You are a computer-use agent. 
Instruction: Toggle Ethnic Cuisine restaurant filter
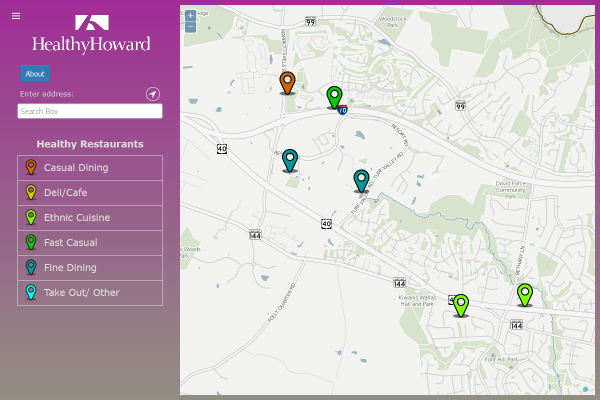90,218
